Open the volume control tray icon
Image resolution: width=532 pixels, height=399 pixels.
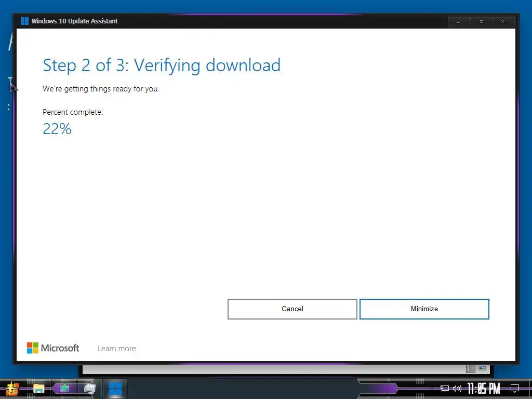(x=457, y=389)
